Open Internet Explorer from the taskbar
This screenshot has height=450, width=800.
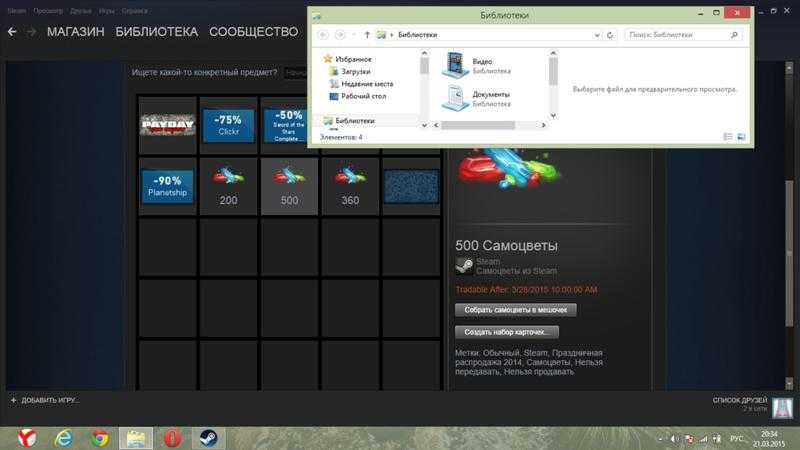click(64, 438)
